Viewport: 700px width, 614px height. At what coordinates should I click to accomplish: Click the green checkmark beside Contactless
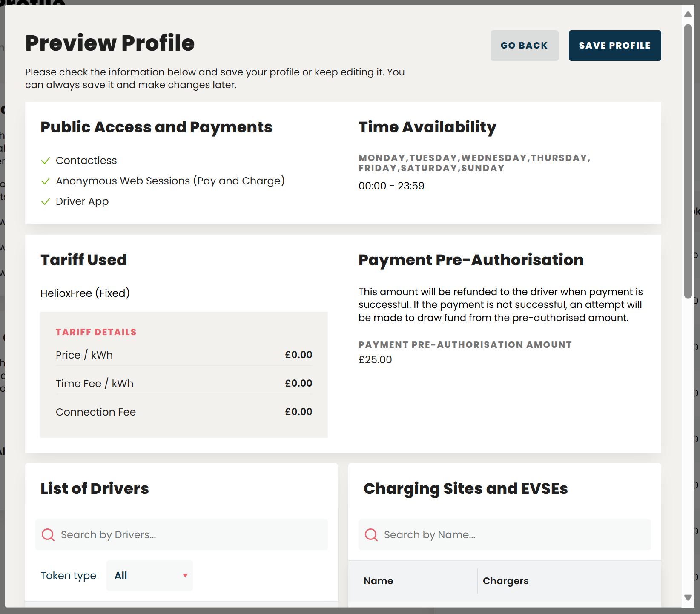[46, 161]
